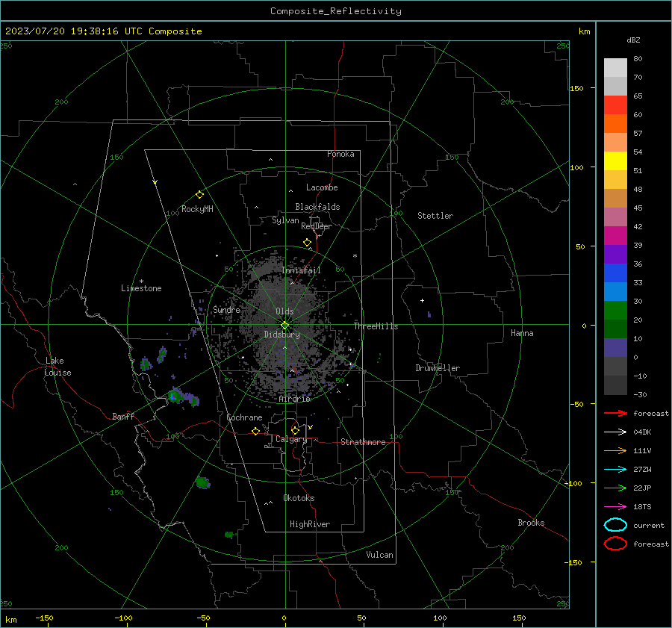672x628 pixels.
Task: Select the yellow 51–54 dBZ color swatch
Action: point(615,161)
